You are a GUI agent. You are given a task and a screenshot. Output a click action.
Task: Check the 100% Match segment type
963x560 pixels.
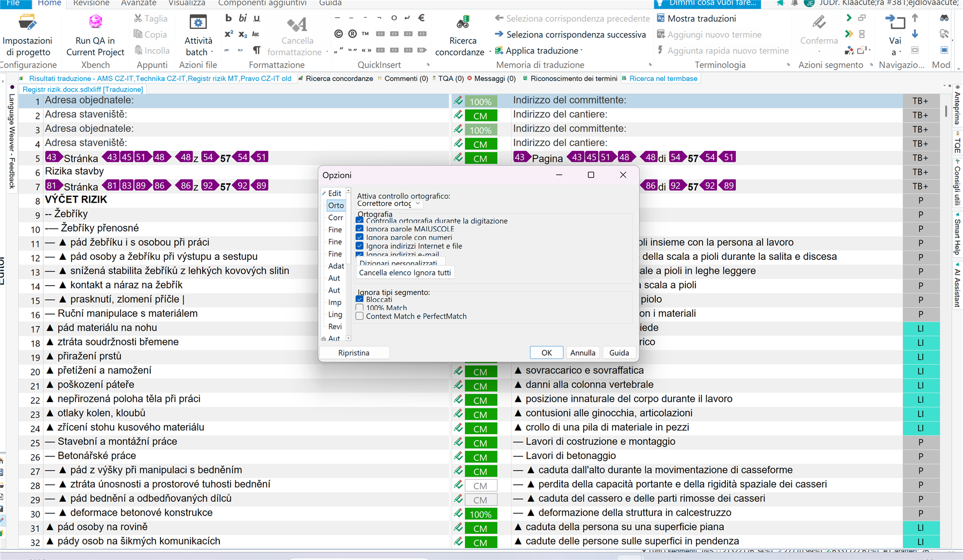[360, 308]
